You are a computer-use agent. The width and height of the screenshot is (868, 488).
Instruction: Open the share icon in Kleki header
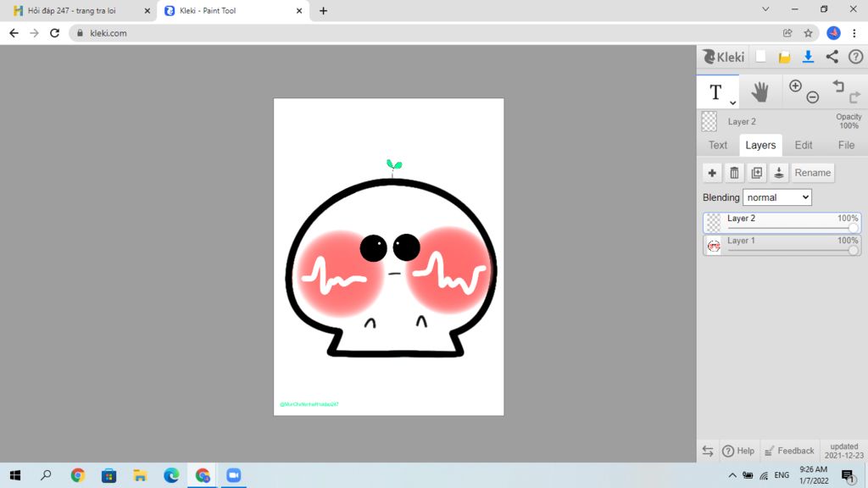tap(832, 57)
